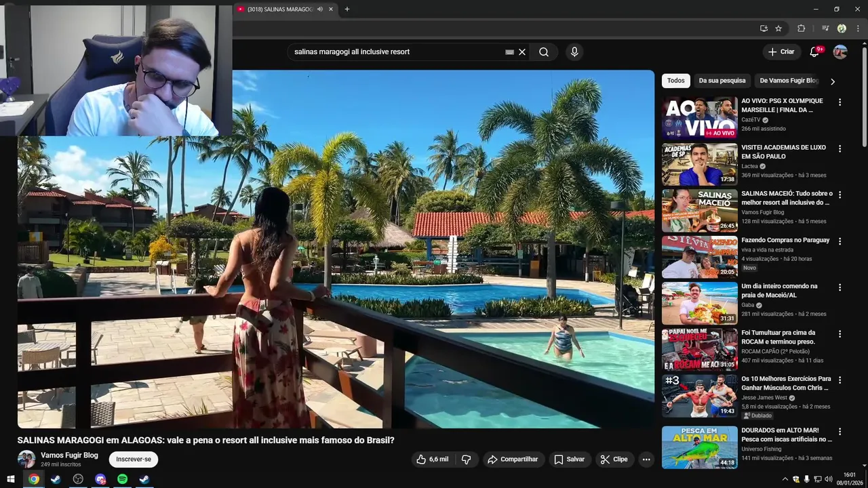Click the Clipe button

(x=614, y=460)
